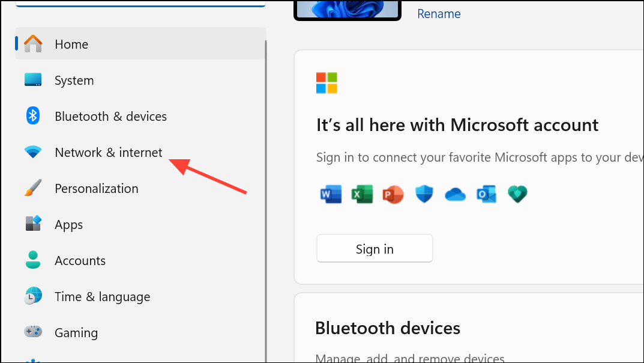This screenshot has width=644, height=363.
Task: Click the Time & language globe icon
Action: [x=33, y=296]
